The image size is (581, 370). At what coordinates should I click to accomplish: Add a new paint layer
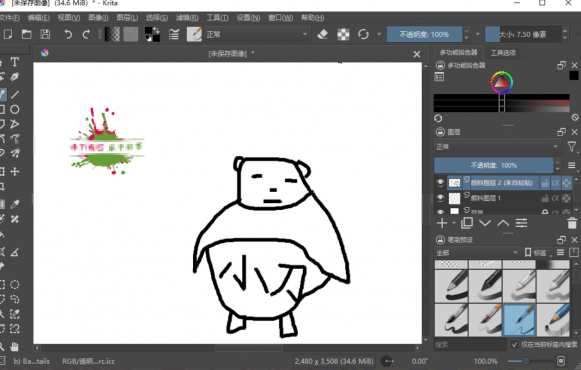442,223
